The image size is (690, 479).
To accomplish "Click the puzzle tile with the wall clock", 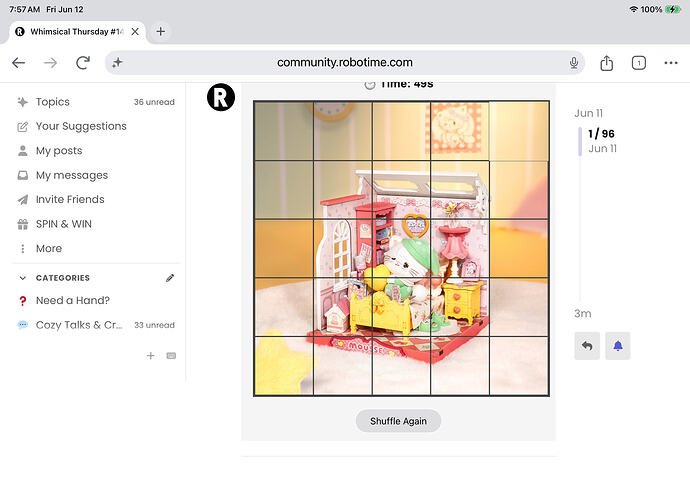I will 343,131.
